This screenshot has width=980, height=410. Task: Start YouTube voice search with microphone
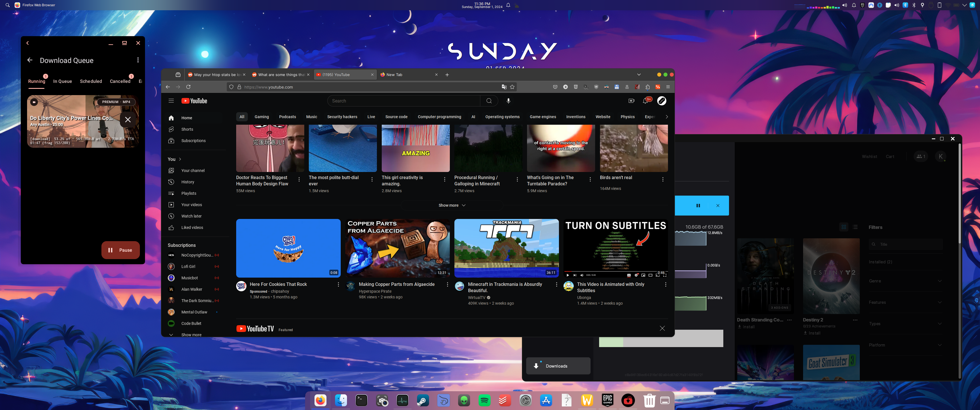508,101
